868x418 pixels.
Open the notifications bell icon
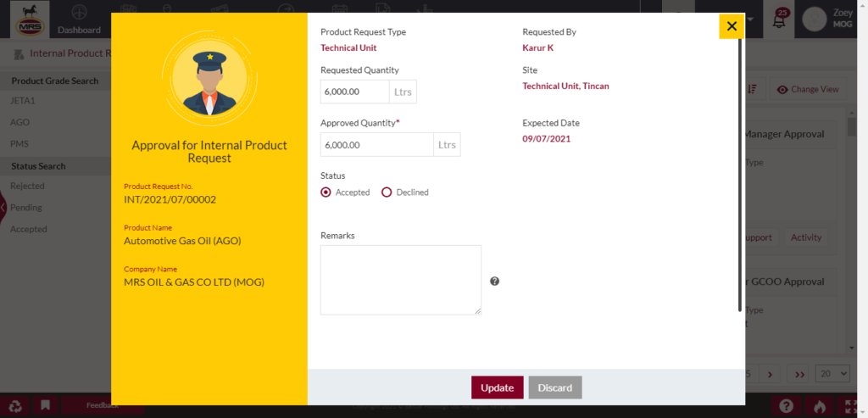[779, 20]
